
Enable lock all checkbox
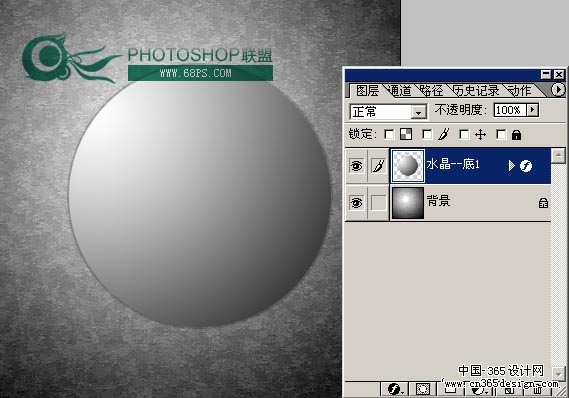click(501, 135)
